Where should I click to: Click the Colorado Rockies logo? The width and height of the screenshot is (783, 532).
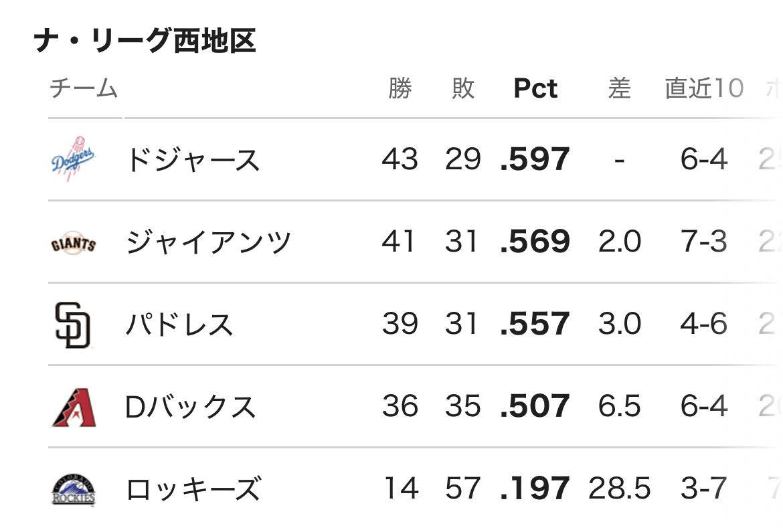coord(74,490)
